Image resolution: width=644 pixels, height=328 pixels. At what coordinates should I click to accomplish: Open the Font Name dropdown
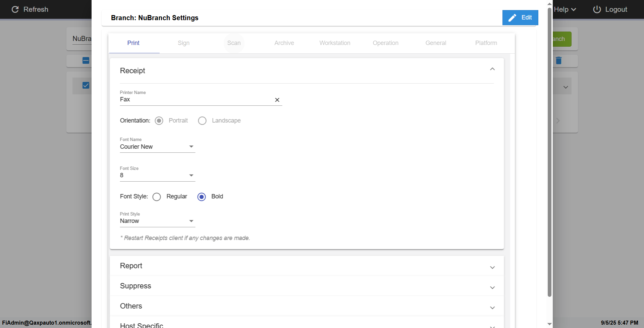point(157,147)
